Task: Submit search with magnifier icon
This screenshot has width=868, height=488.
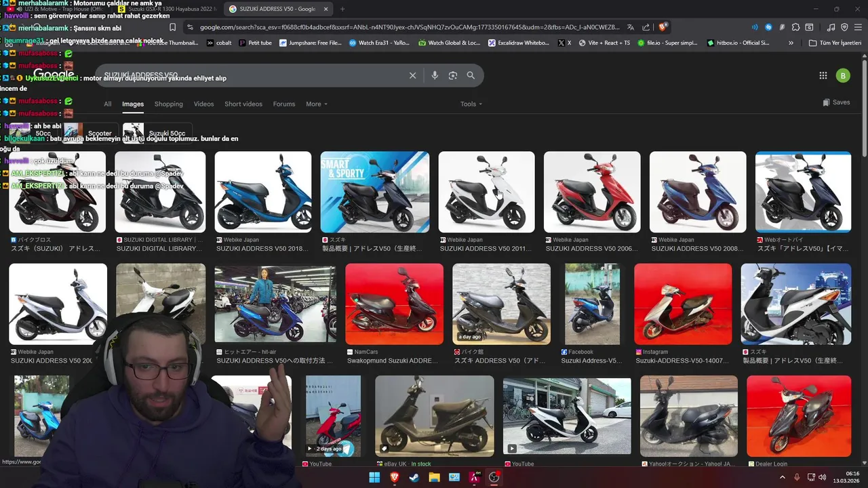Action: coord(471,75)
